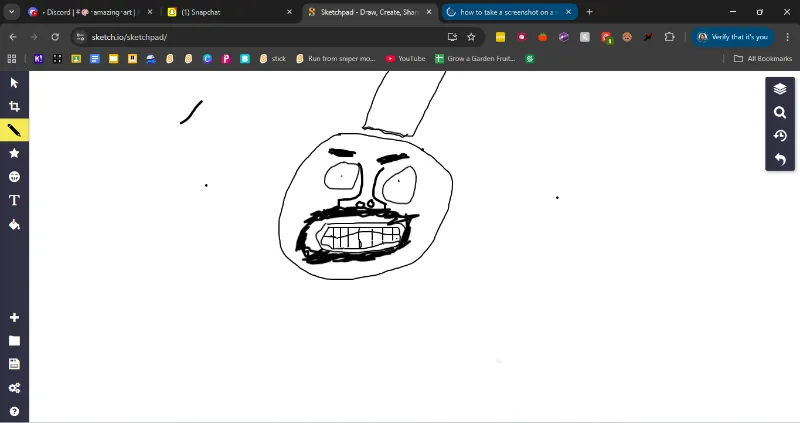Open the apps grid in bookmarks bar
The image size is (800, 423).
12,59
